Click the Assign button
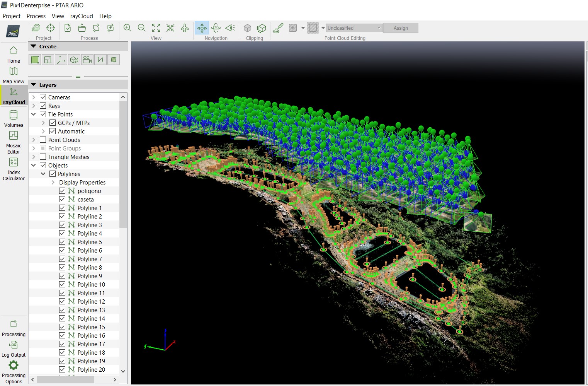Image resolution: width=588 pixels, height=386 pixels. [401, 28]
